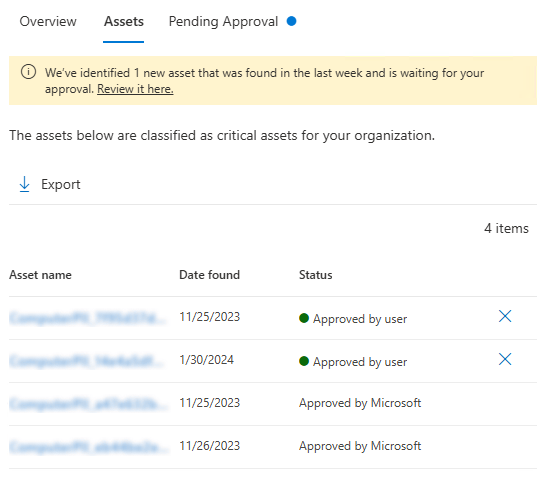The image size is (554, 477).
Task: Open the Microsoft-approved asset link dated 11/25/2023
Action: pos(89,404)
